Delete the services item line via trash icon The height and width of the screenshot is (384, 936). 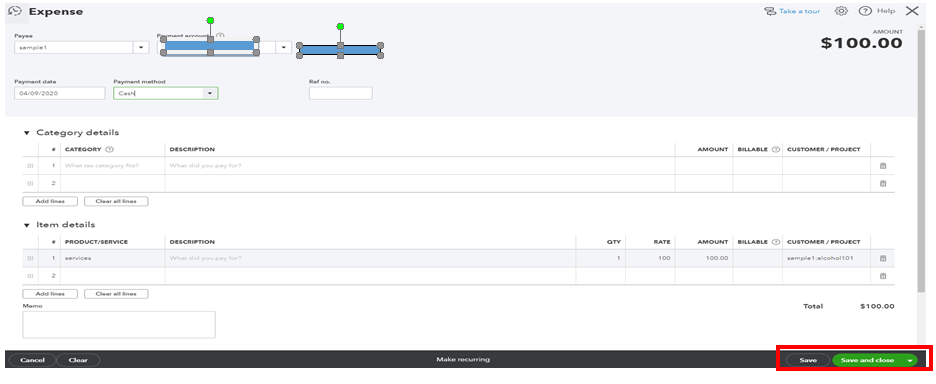[x=883, y=258]
